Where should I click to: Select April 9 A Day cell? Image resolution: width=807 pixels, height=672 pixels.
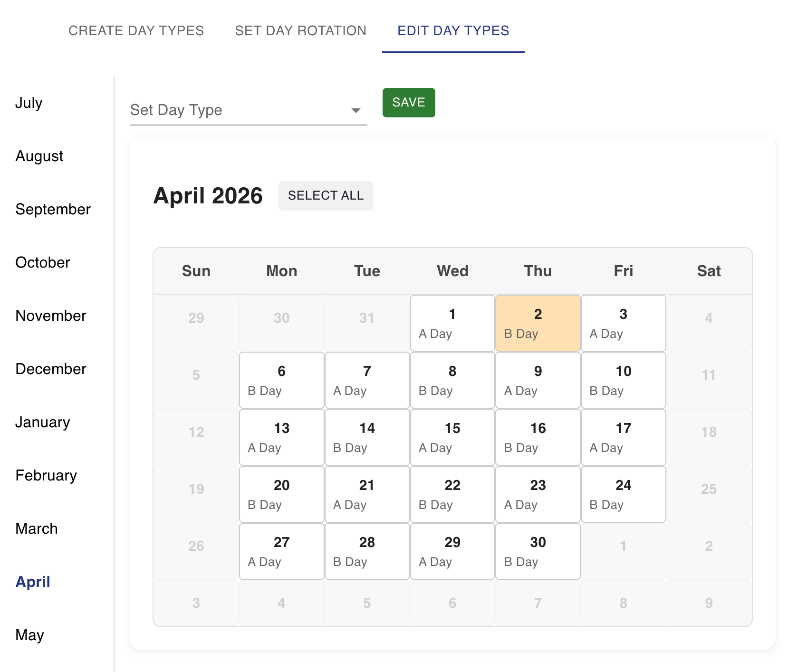click(x=538, y=380)
